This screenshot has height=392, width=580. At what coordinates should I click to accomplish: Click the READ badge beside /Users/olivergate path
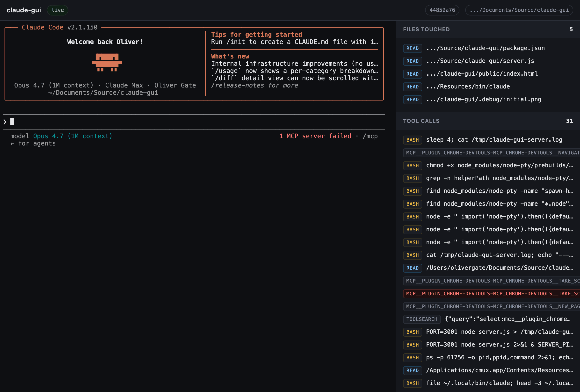click(412, 268)
